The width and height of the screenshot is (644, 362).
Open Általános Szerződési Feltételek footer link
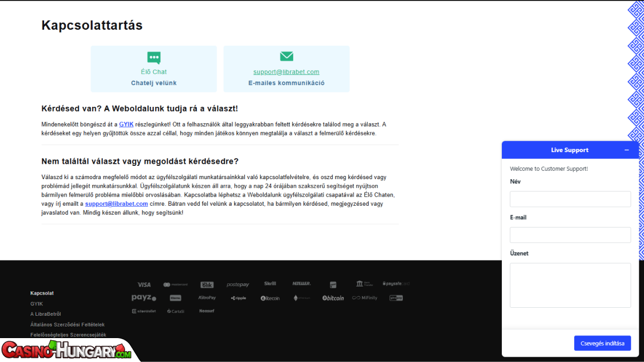68,324
